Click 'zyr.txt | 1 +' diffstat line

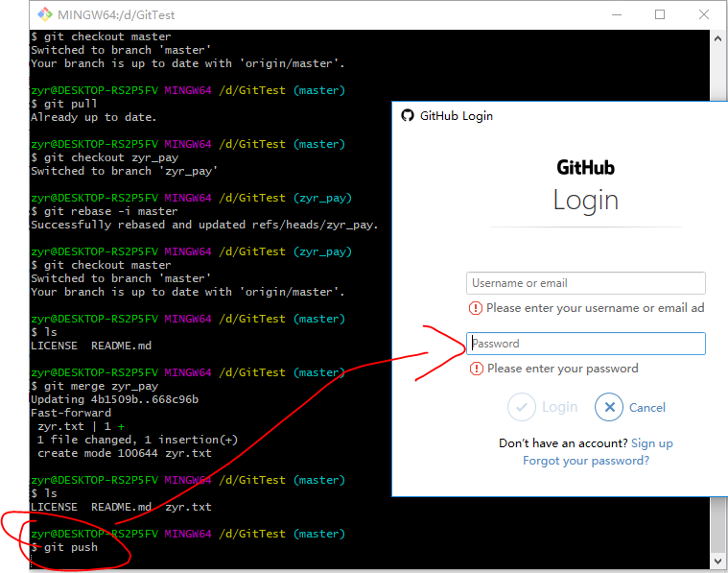82,426
